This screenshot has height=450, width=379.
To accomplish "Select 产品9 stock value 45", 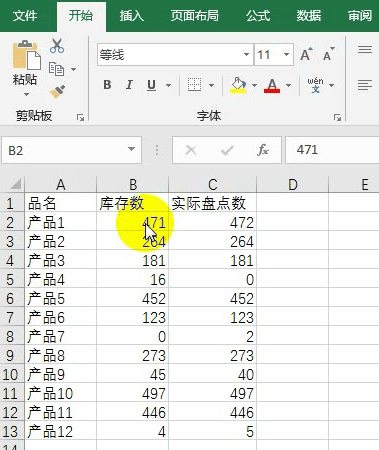I will [x=133, y=375].
